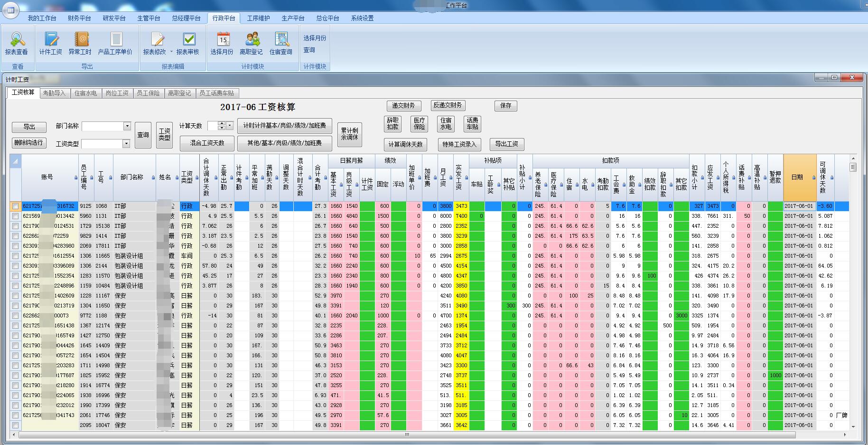Check the row checkbox for employee 5960
Viewport: 868px width, 445px height.
pos(16,216)
